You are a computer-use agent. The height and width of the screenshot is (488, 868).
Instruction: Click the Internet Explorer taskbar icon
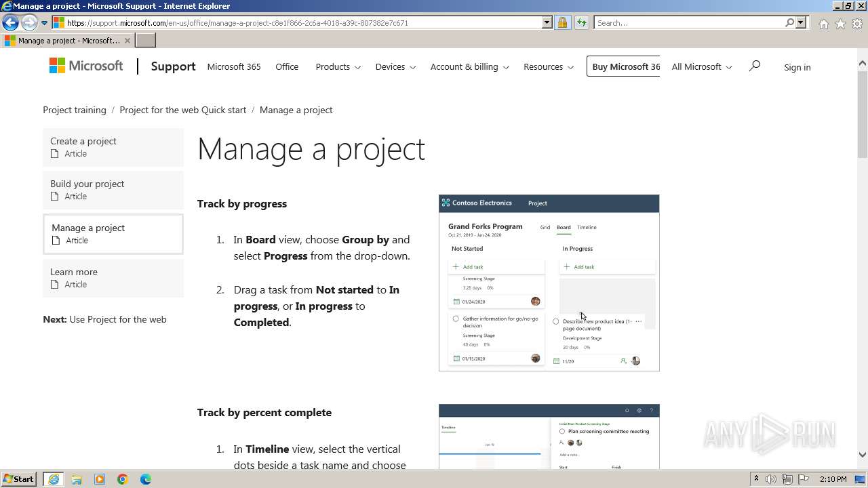click(54, 479)
